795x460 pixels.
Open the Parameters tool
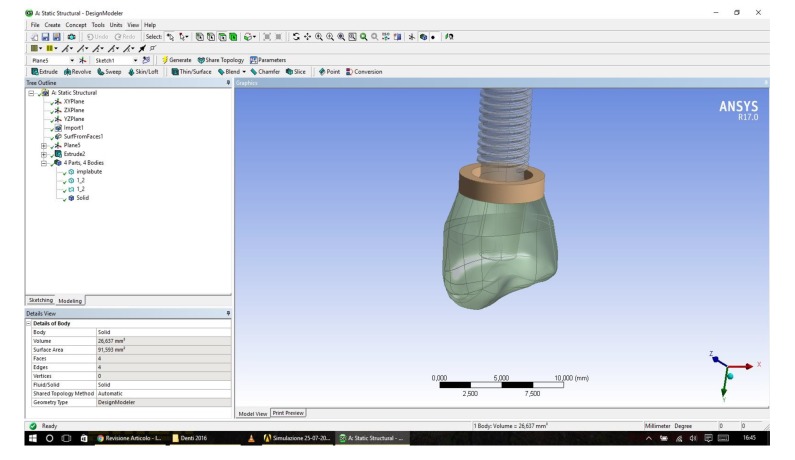265,59
